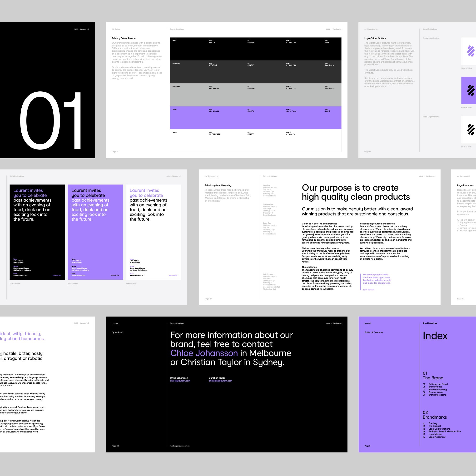Click the 'Defining the Brand' index entry

coord(438,384)
